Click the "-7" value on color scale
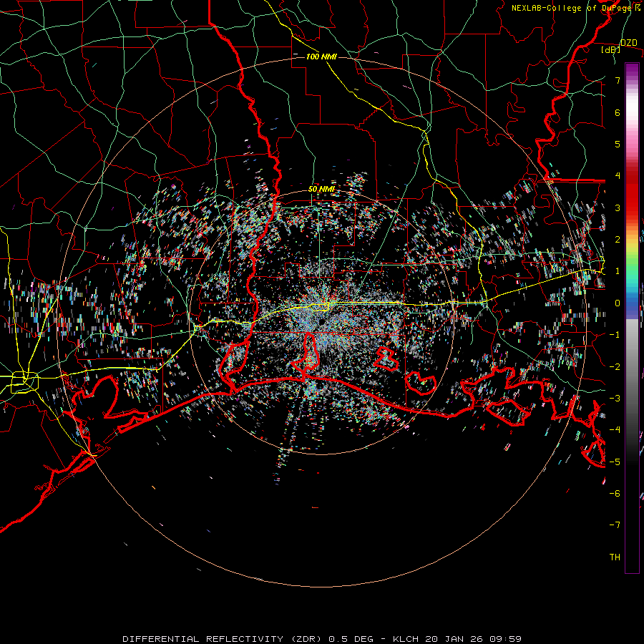Screen dimensions: 644x644 point(615,525)
